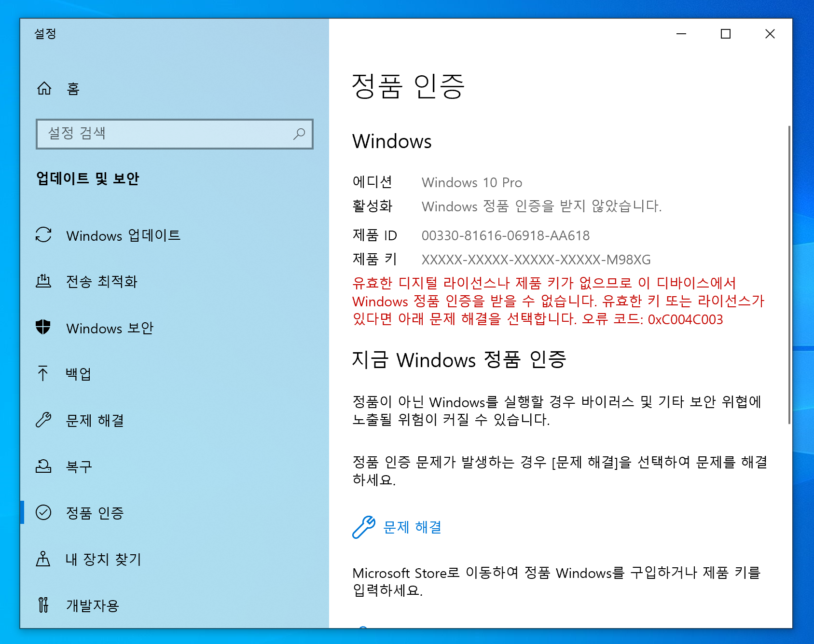Click the Home house icon

(44, 88)
